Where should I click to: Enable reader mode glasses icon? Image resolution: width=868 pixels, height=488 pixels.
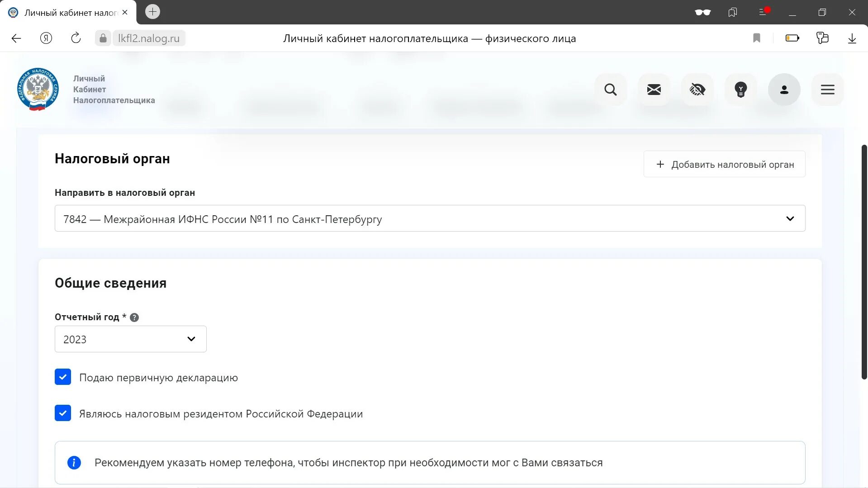click(x=702, y=12)
